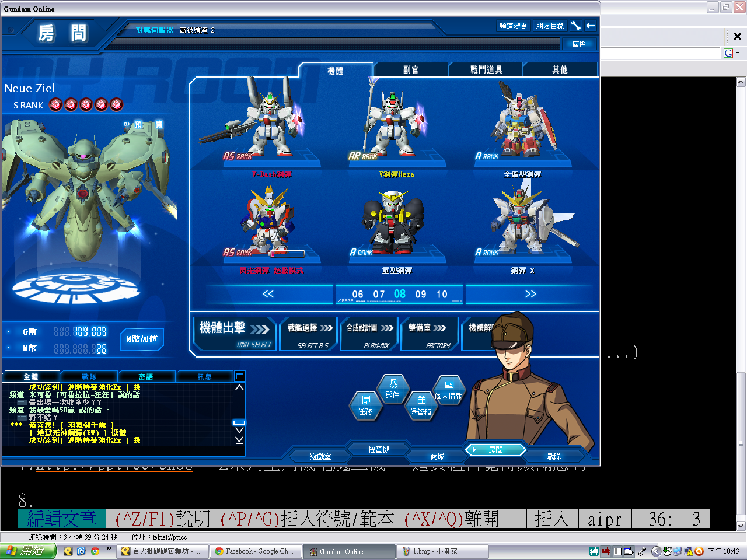Image resolution: width=747 pixels, height=560 pixels.
Task: Switch to the 副官 adjutant tab
Action: coord(411,70)
